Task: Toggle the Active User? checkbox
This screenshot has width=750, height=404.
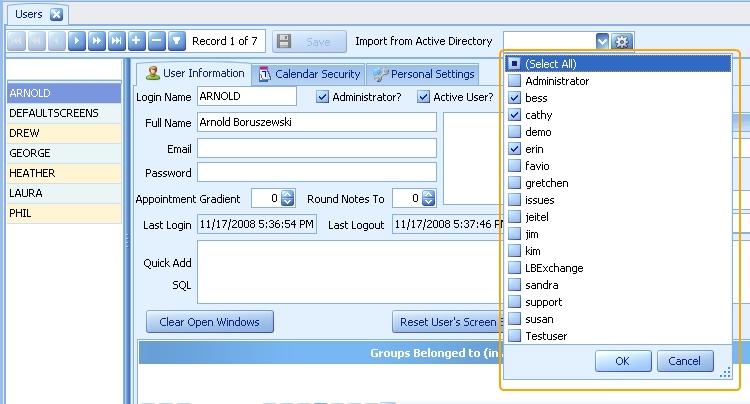Action: click(x=423, y=97)
